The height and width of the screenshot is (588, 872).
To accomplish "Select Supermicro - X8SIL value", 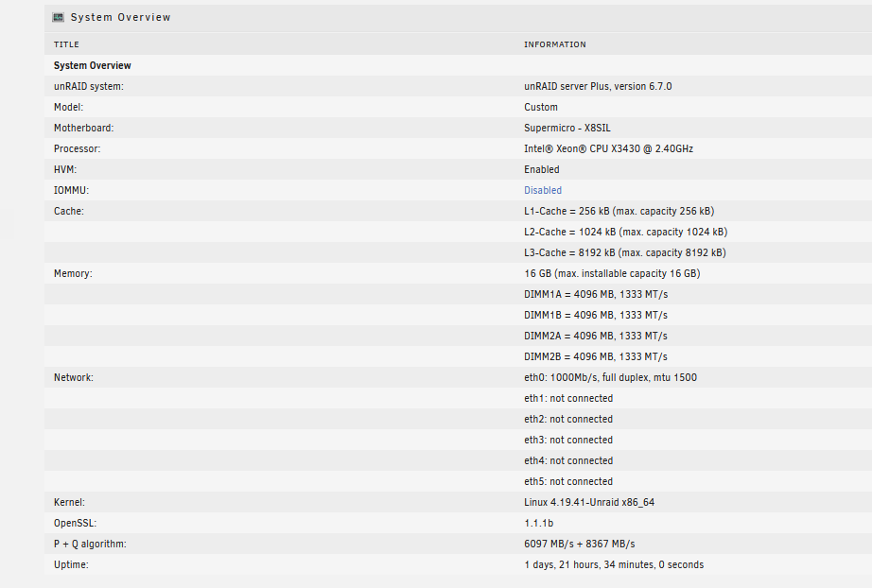I will (x=567, y=128).
